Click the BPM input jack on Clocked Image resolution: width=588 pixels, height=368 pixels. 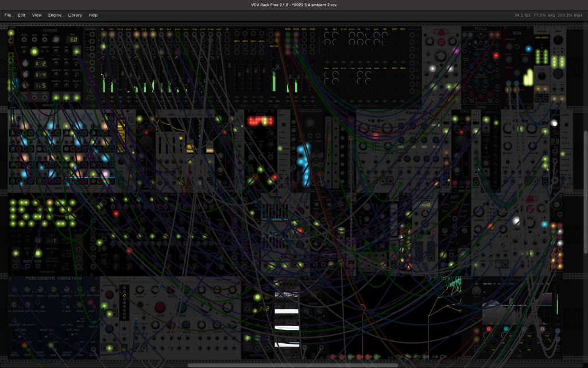pyautogui.click(x=45, y=40)
